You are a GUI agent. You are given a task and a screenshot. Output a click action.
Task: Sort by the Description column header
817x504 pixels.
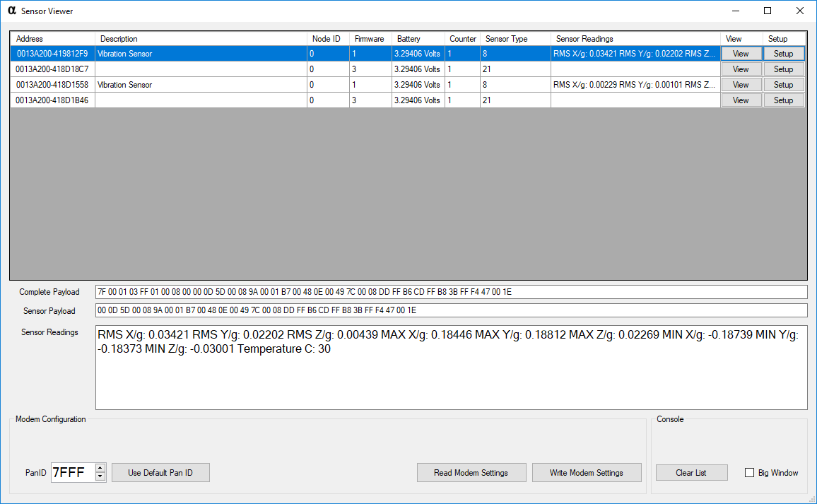point(201,39)
